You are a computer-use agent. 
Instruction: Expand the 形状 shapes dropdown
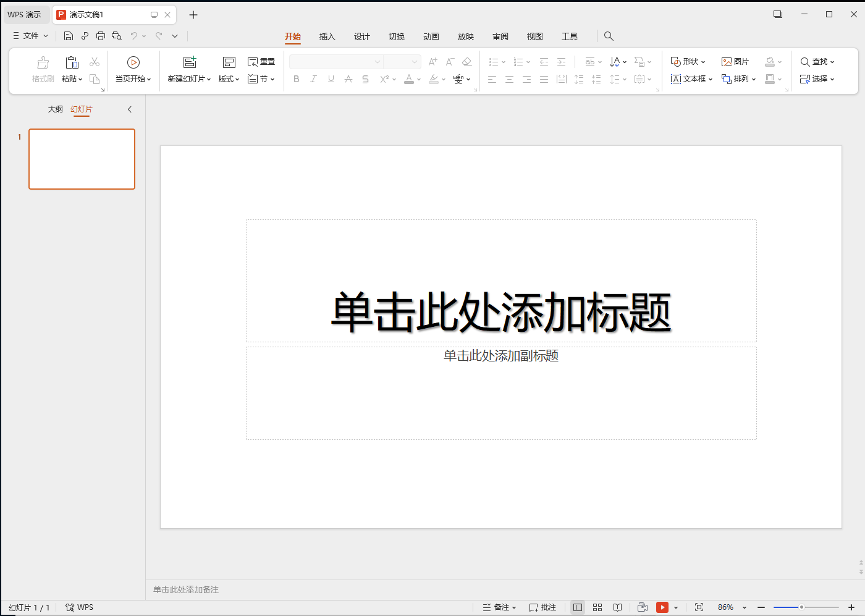point(688,62)
